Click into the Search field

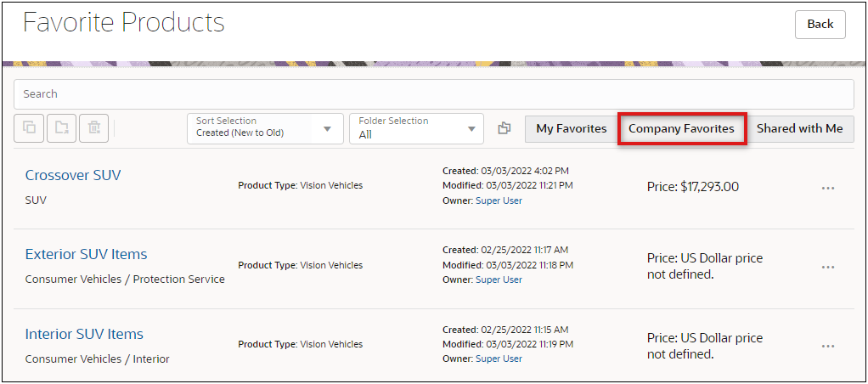[x=433, y=93]
